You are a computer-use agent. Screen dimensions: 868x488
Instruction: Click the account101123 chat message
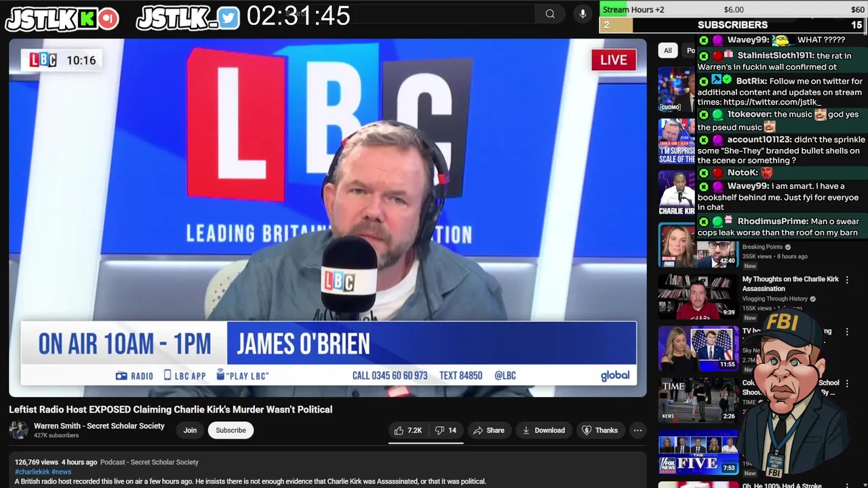781,150
